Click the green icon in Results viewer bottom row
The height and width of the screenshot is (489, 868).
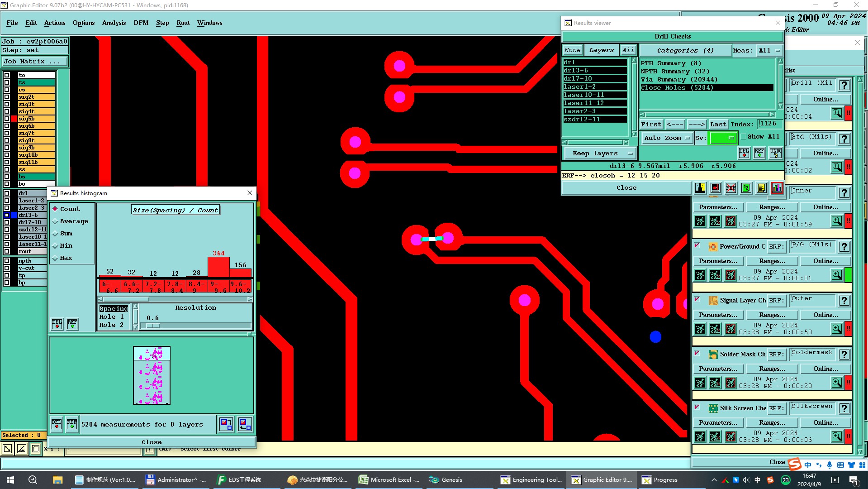point(746,188)
